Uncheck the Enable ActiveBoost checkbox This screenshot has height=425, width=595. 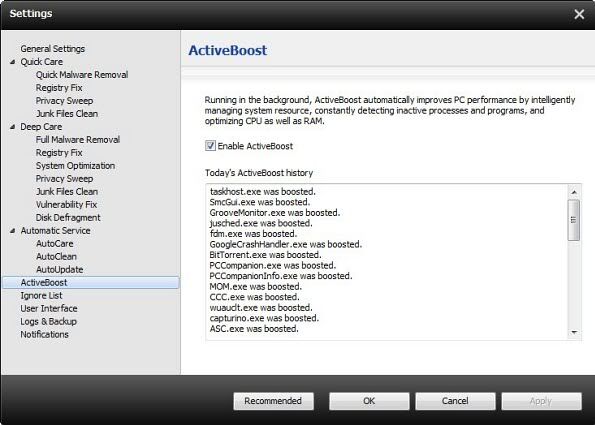click(x=210, y=146)
